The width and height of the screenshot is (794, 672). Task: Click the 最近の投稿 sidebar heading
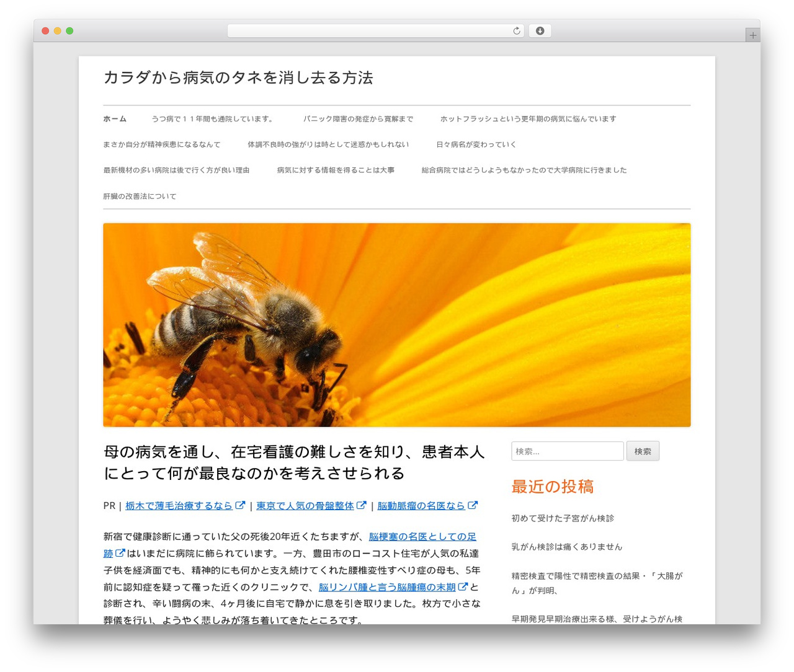[x=553, y=487]
